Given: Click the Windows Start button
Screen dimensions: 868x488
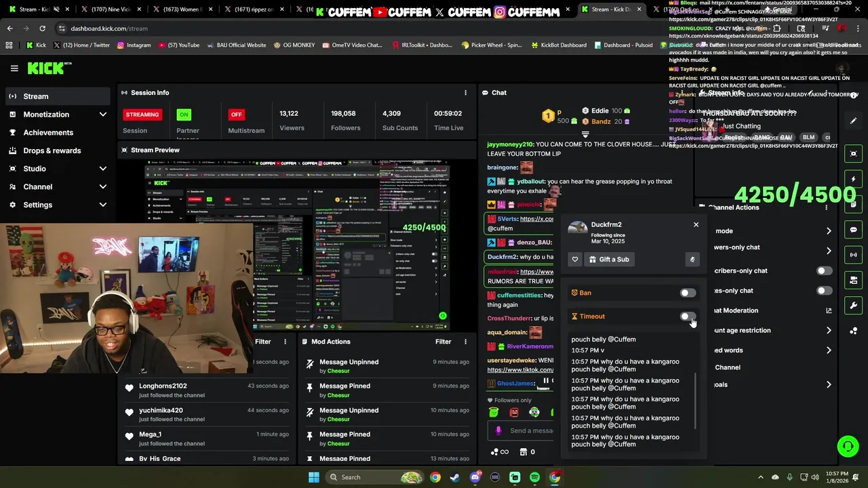Looking at the screenshot, I should 313,477.
